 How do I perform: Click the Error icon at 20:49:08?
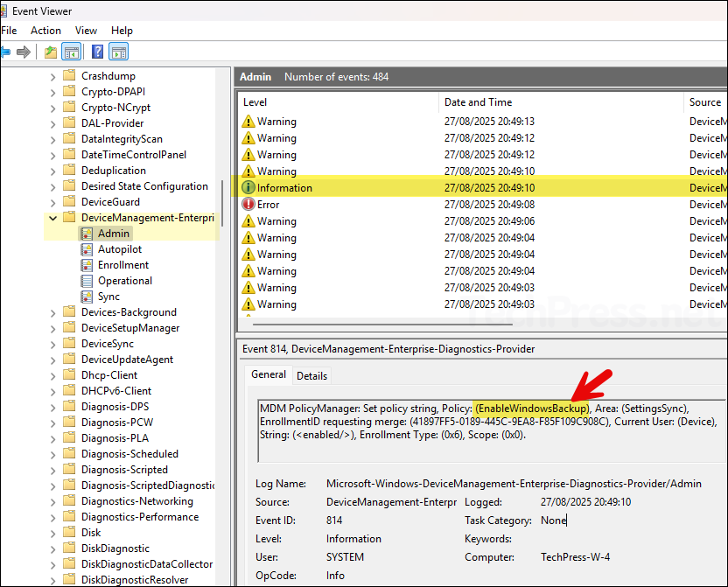248,204
